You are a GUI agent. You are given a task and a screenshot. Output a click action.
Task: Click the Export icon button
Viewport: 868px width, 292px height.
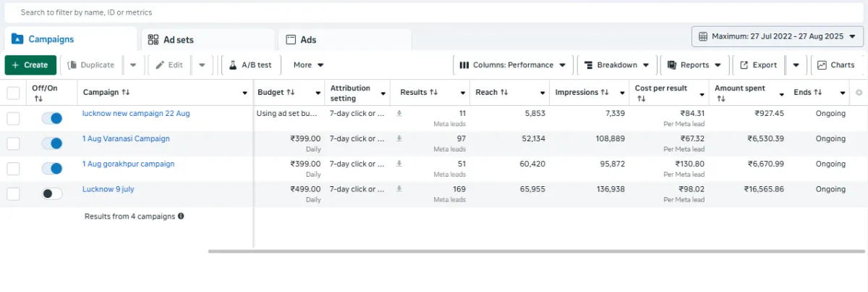pyautogui.click(x=743, y=65)
